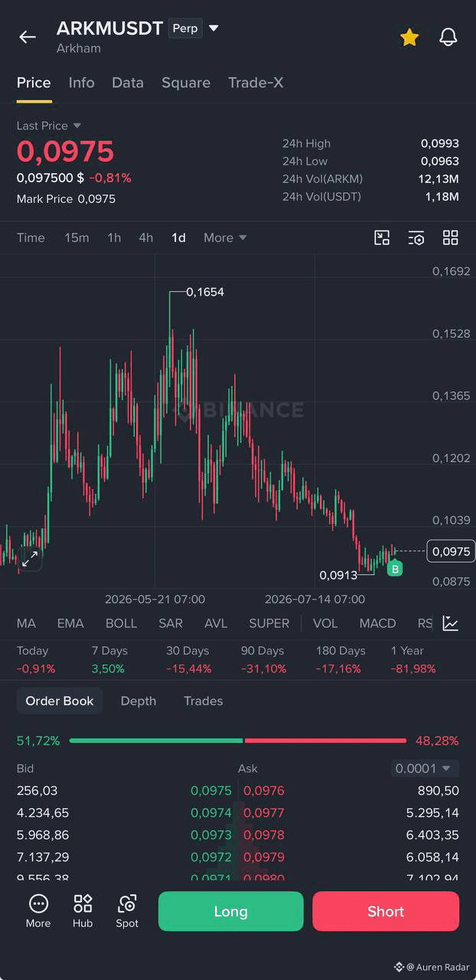
Task: Tap the 1 Year -81,98% performance
Action: pyautogui.click(x=413, y=659)
